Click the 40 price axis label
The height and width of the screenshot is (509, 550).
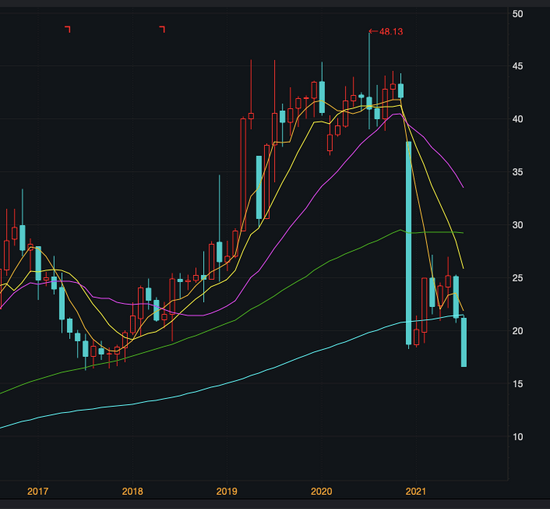[518, 119]
